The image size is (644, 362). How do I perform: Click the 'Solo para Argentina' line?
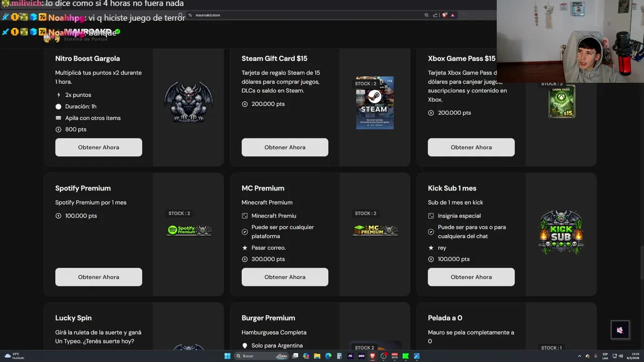[272, 345]
